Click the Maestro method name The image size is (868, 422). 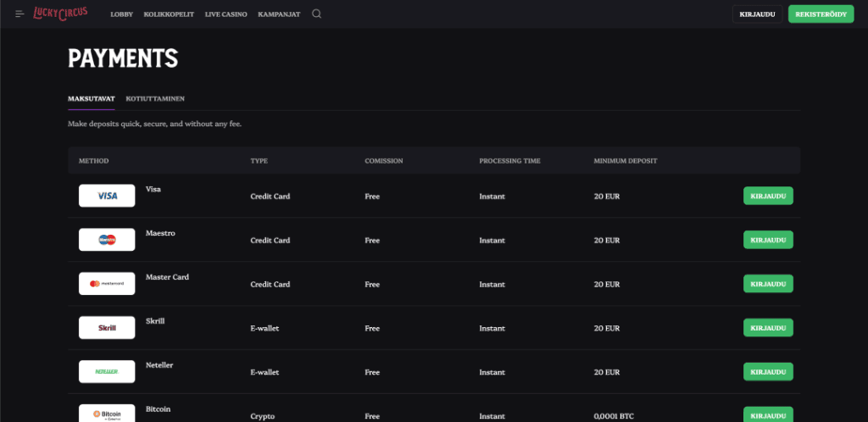click(160, 233)
